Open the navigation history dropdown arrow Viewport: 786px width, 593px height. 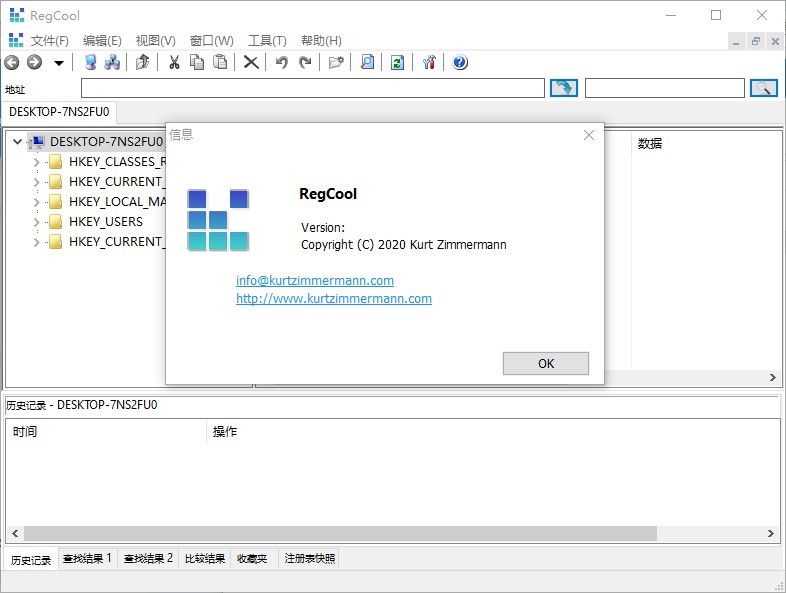point(59,63)
